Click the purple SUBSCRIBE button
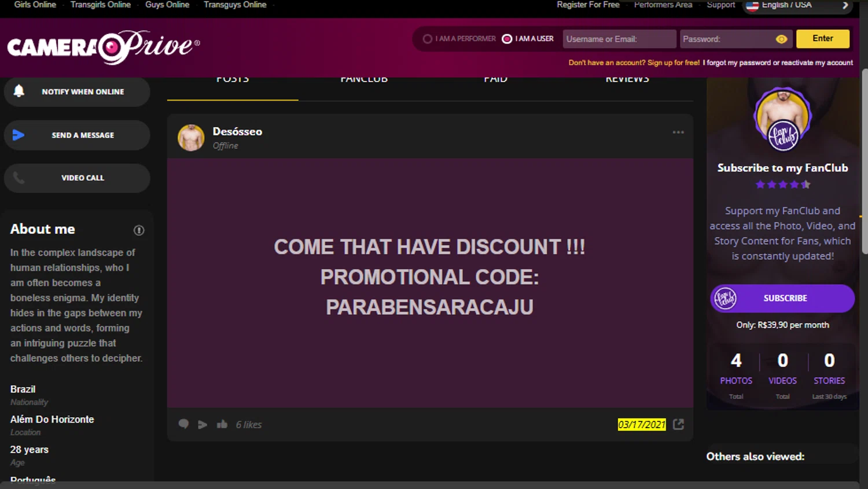Image resolution: width=868 pixels, height=489 pixels. (x=782, y=298)
